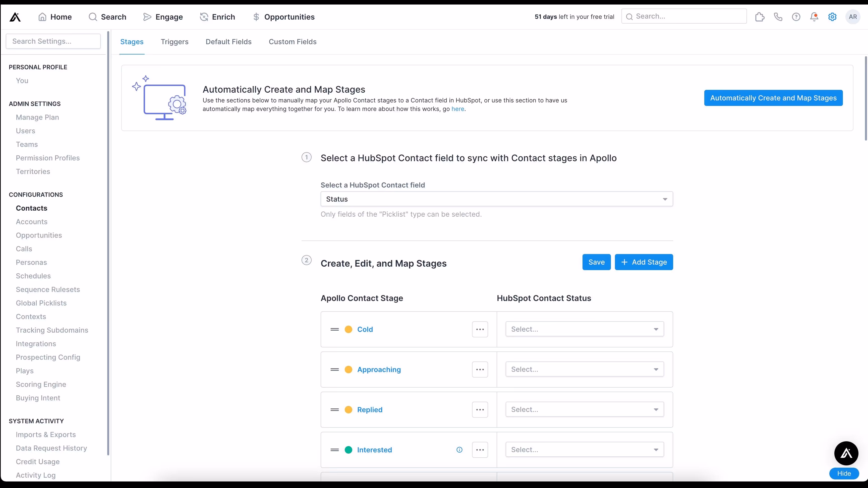Click the extension icon beside the search bar
The height and width of the screenshot is (488, 868).
click(760, 17)
